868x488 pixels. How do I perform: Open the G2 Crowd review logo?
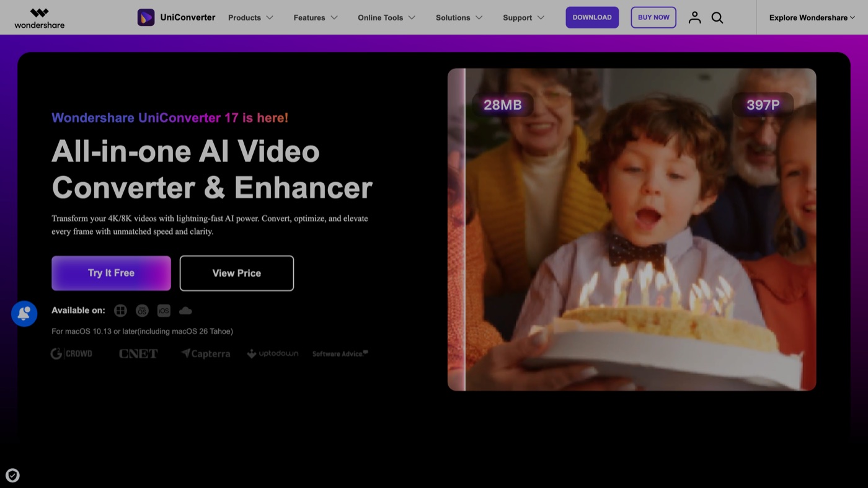pyautogui.click(x=71, y=353)
